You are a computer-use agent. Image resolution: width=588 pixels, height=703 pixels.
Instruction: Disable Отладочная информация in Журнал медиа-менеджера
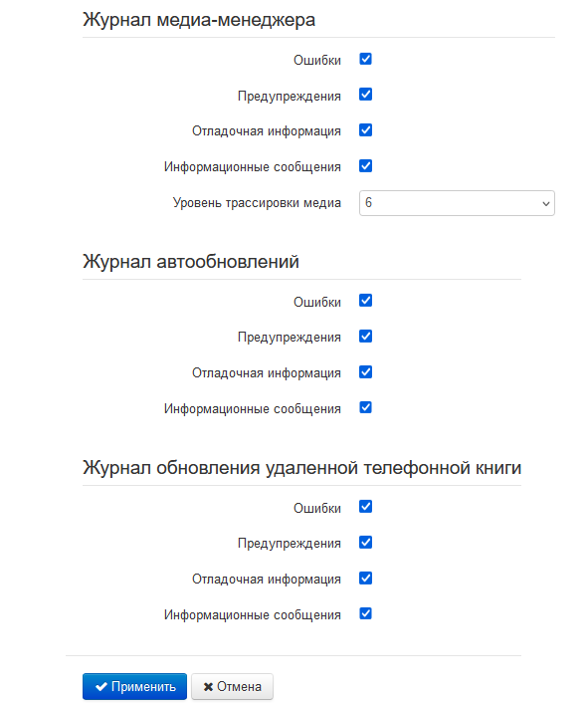pyautogui.click(x=365, y=130)
